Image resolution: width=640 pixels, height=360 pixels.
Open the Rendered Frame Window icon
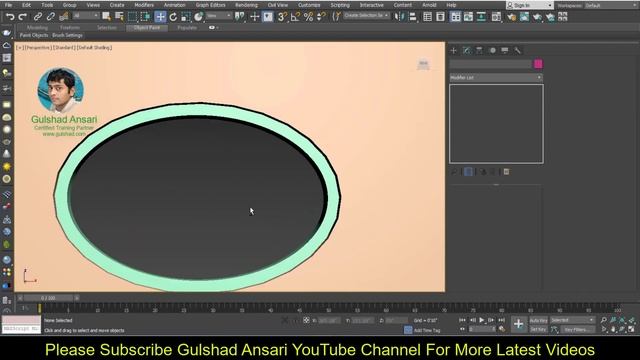pyautogui.click(x=524, y=17)
